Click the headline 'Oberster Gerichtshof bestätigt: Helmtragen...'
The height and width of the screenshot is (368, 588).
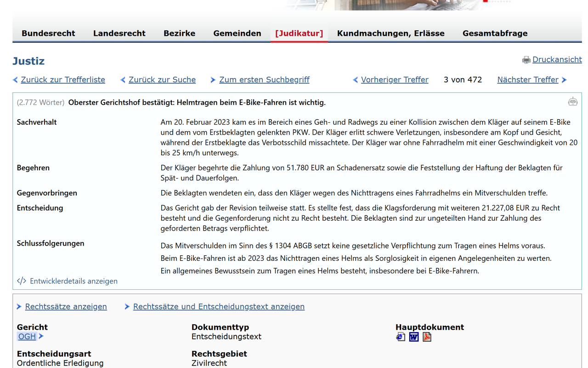coord(197,102)
